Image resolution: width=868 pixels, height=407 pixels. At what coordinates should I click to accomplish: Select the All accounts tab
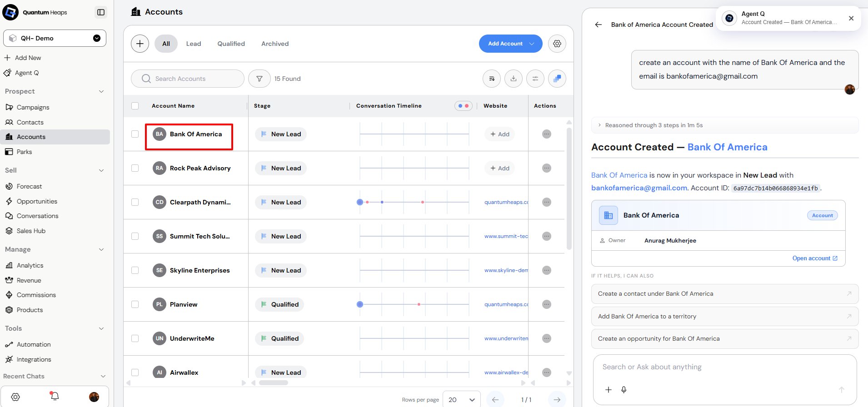point(166,44)
